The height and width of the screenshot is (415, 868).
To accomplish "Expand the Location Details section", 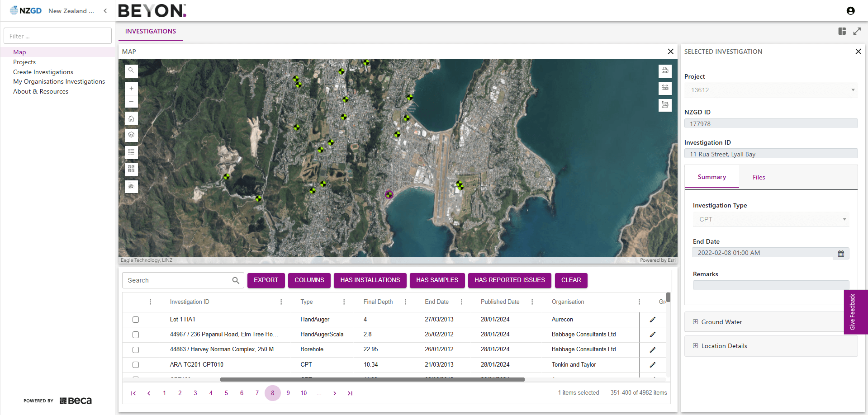I will point(696,345).
